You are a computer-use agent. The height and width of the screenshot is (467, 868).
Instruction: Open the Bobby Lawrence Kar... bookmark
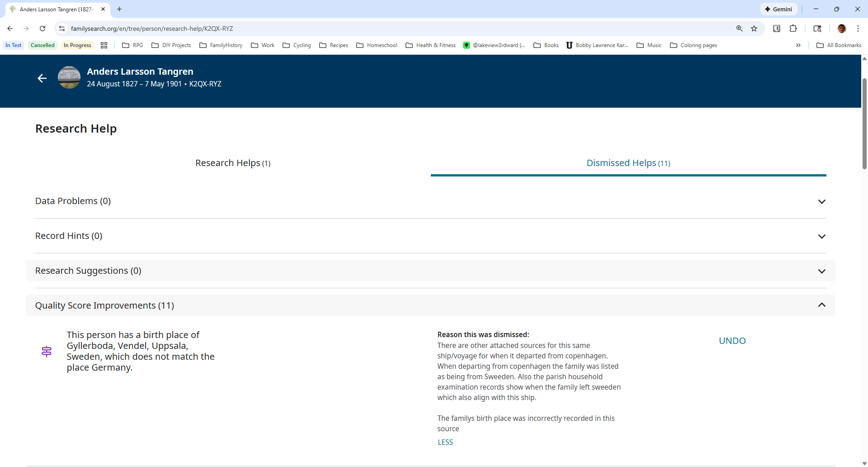597,45
